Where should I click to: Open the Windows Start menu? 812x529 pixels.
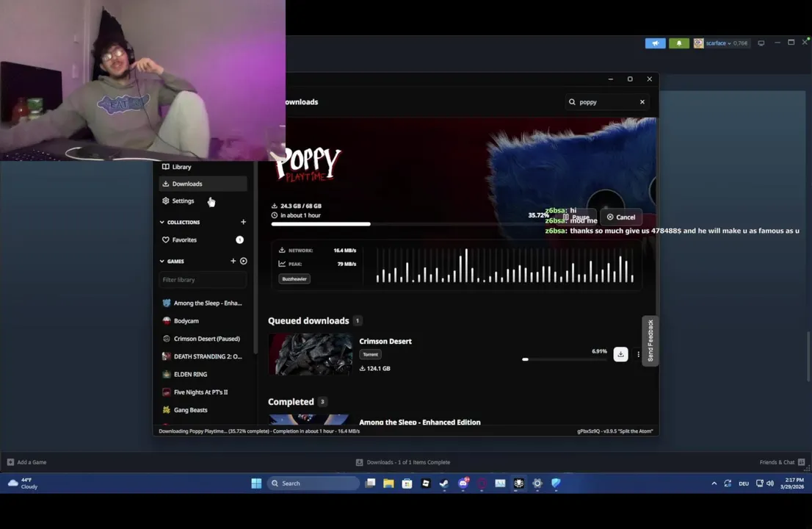pos(256,483)
